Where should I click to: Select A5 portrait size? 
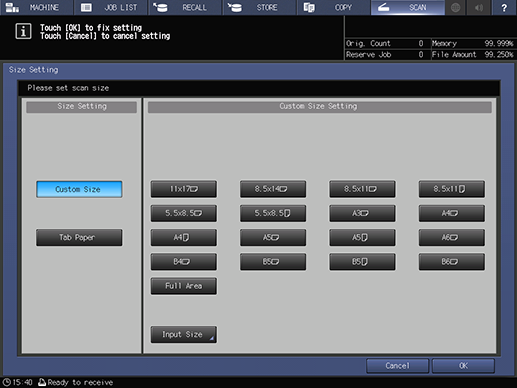362,237
